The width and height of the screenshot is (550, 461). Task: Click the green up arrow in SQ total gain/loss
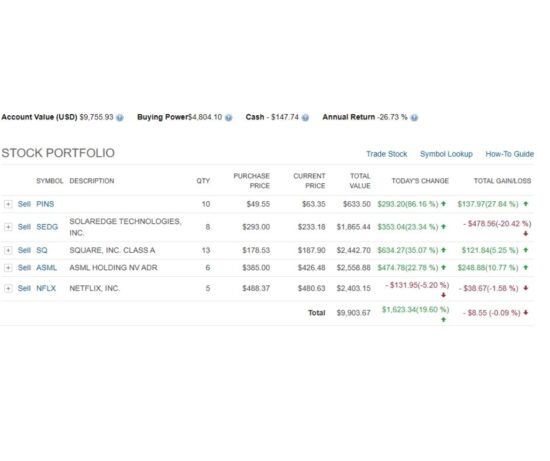525,250
